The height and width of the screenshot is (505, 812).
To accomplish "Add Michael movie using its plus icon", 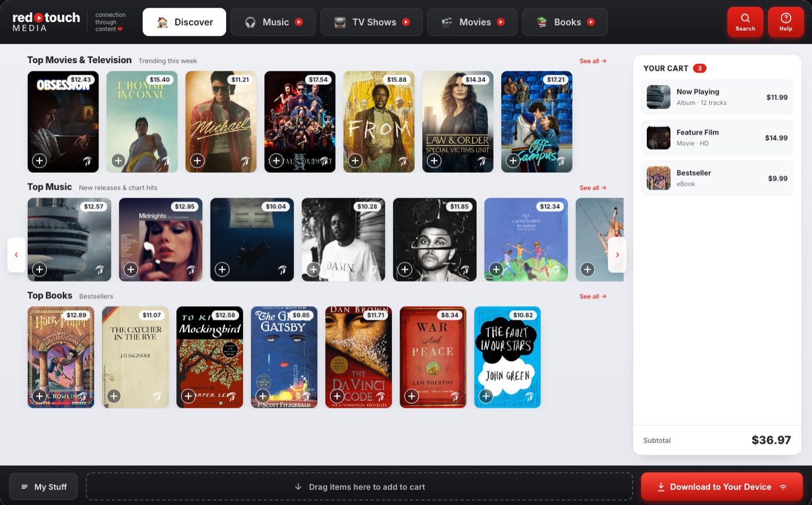I will coord(197,161).
